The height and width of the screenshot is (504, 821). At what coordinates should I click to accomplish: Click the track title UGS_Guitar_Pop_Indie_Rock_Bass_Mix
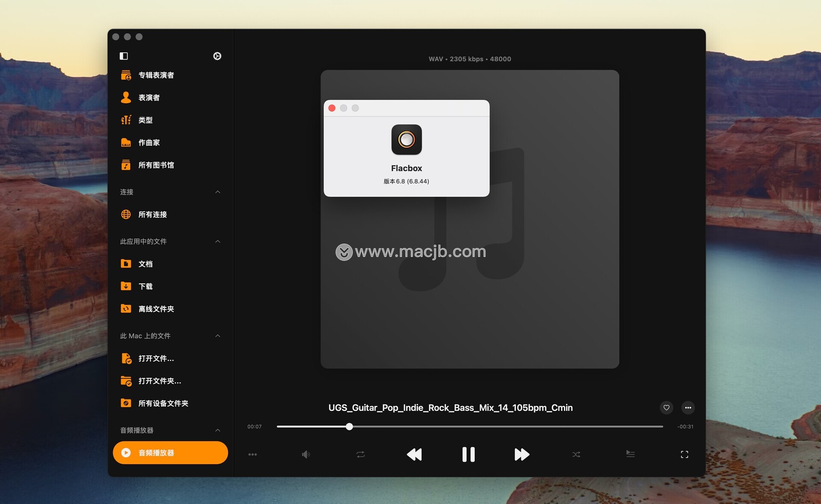[x=450, y=408]
